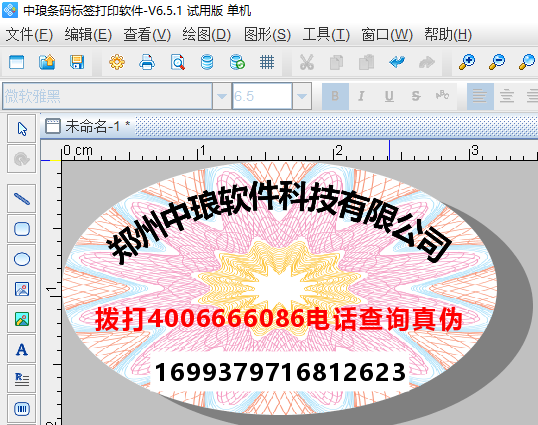
Task: Redo with the gray arrow icon
Action: coord(426,62)
